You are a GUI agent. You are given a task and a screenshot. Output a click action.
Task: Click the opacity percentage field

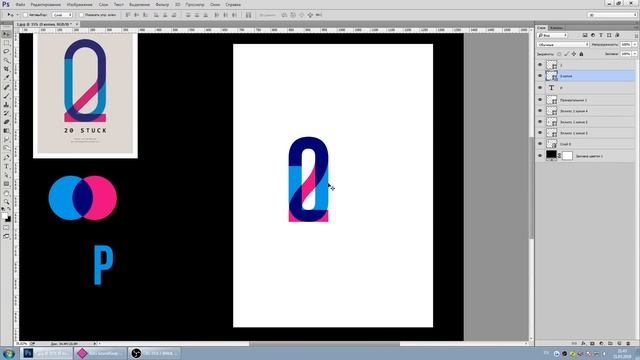626,44
